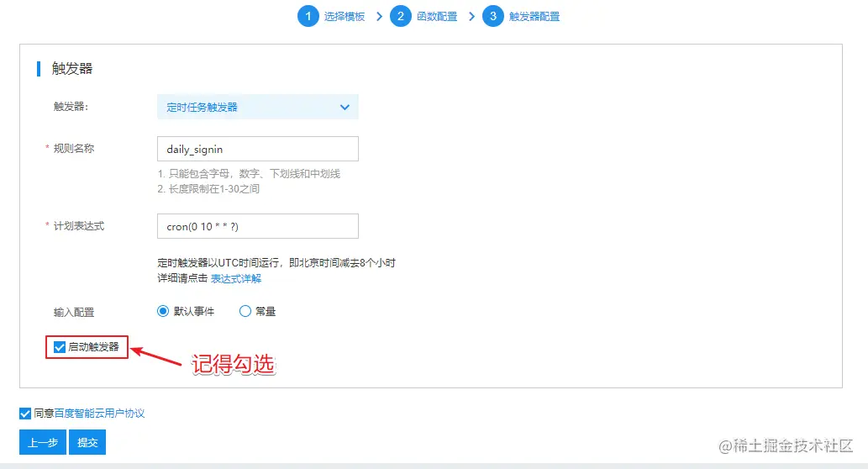
Task: Go to the 函数配置 step label
Action: point(437,17)
